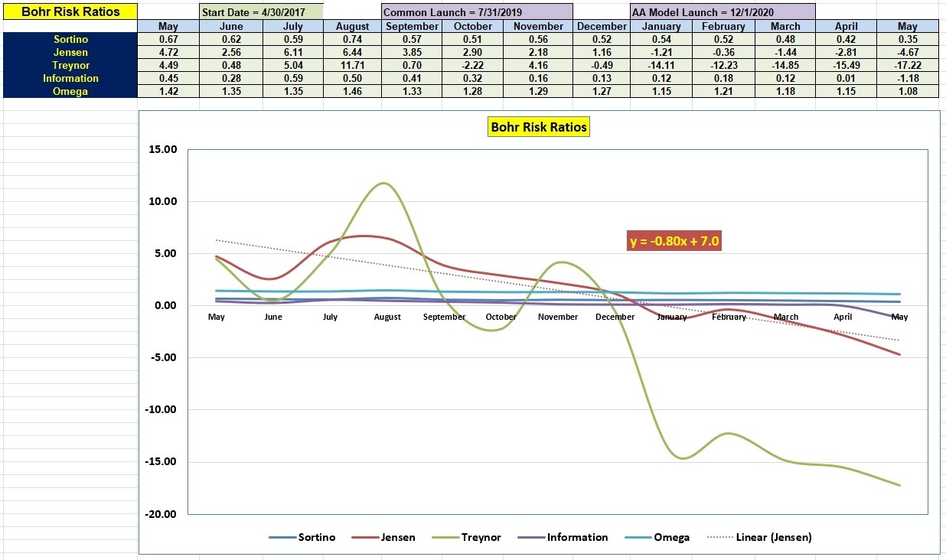Select Treynor value -17.22
Screen dimensions: 946x560
(x=907, y=65)
